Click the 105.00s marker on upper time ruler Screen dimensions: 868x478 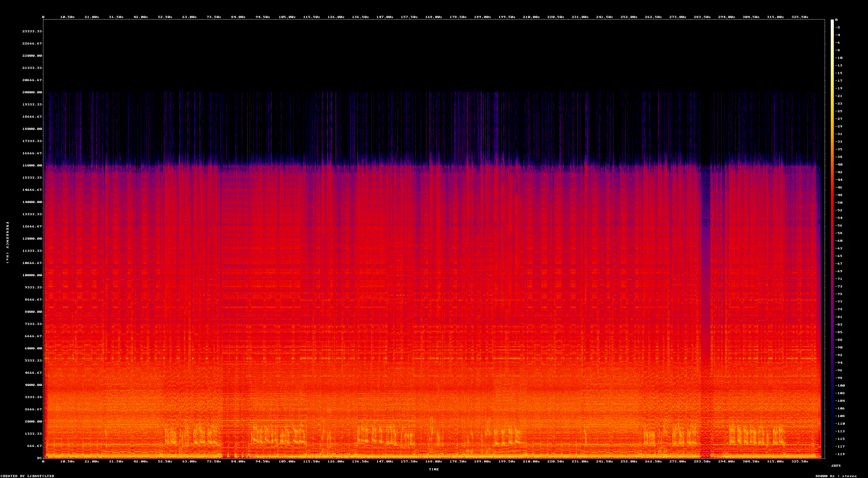coord(287,17)
